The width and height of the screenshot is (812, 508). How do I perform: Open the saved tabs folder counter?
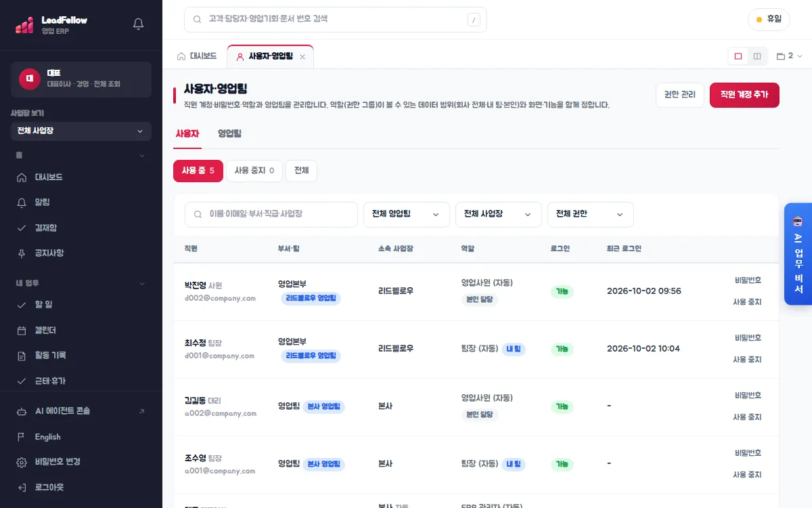click(x=789, y=56)
